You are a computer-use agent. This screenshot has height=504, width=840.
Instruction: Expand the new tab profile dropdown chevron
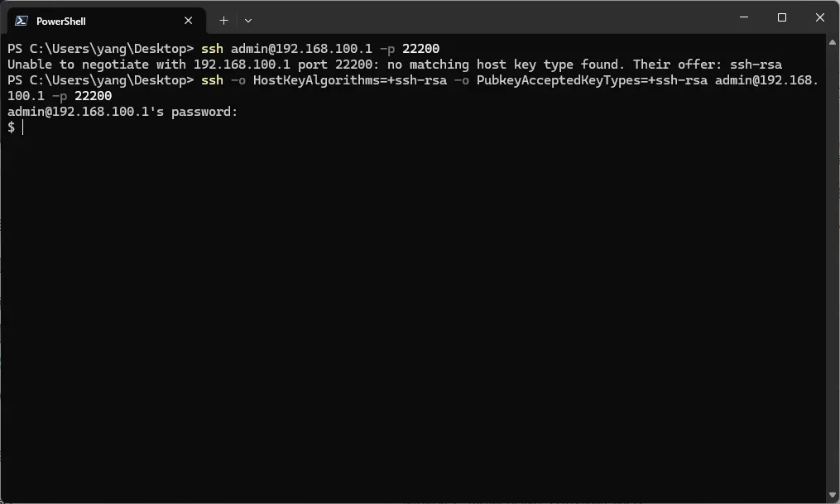(247, 21)
